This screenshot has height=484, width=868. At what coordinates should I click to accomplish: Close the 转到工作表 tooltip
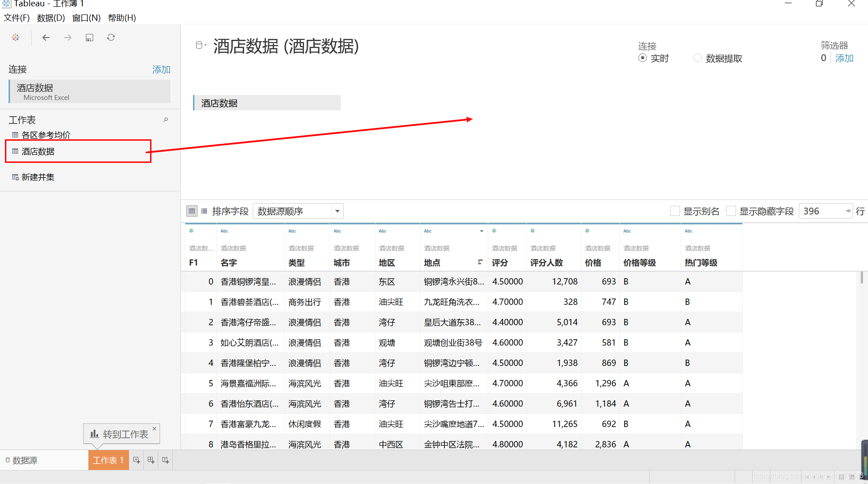point(155,428)
